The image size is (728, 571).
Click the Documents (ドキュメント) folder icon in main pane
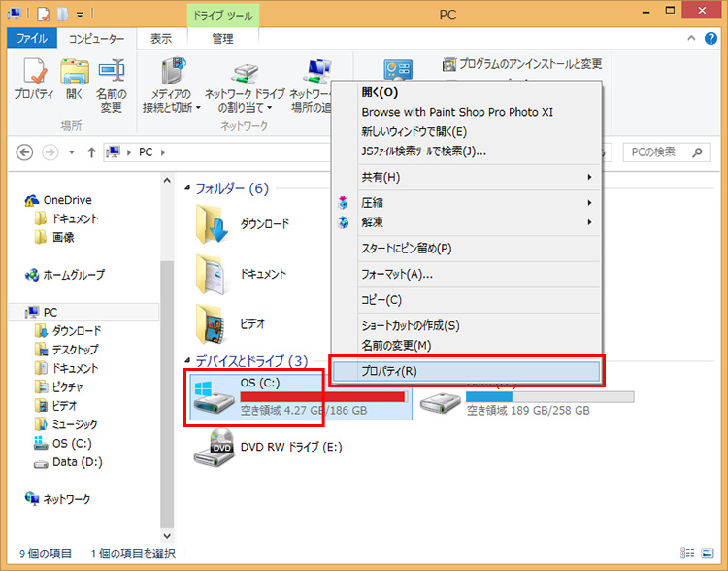213,274
